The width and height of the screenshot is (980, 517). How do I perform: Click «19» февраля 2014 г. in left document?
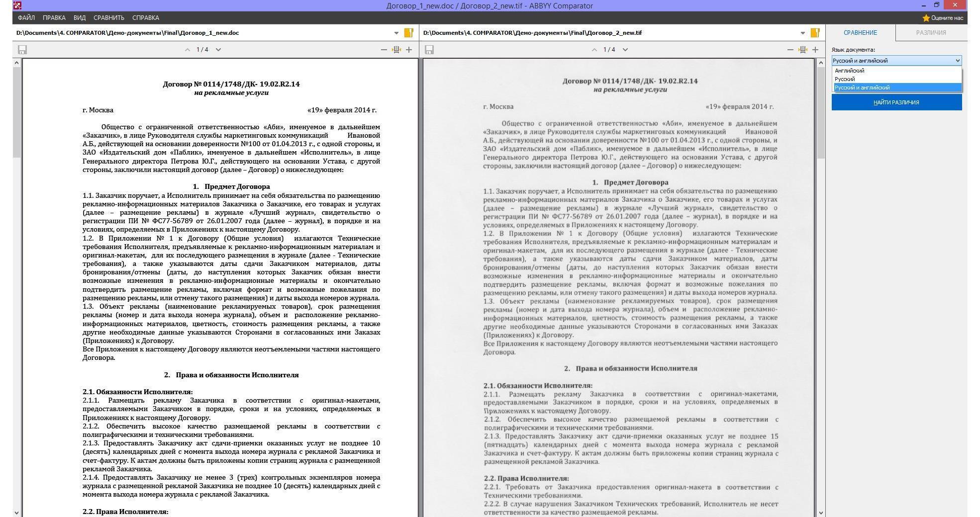342,110
